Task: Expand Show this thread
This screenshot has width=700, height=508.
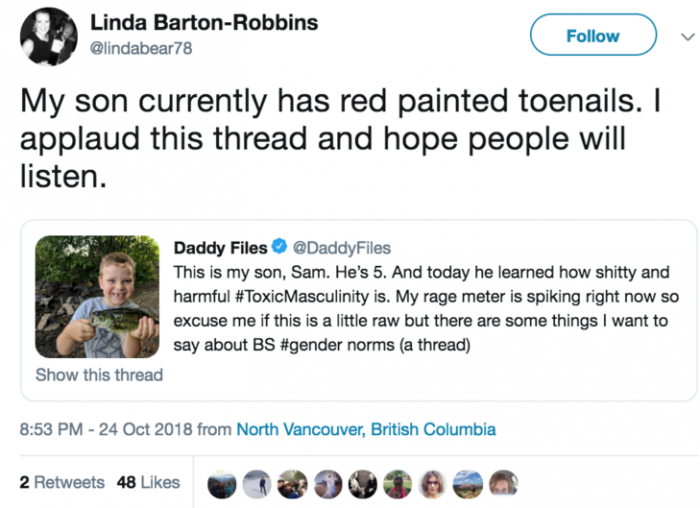Action: click(98, 375)
